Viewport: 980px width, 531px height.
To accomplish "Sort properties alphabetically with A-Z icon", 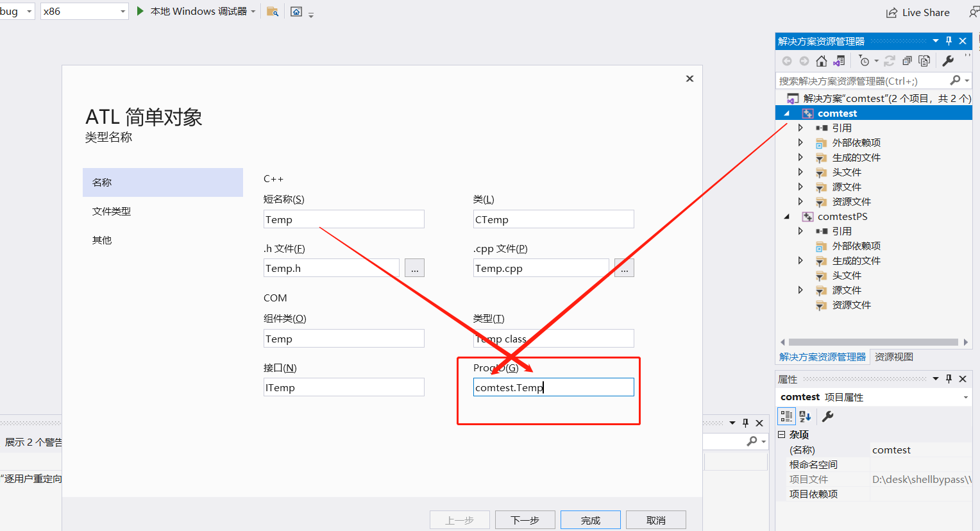I will [x=805, y=416].
